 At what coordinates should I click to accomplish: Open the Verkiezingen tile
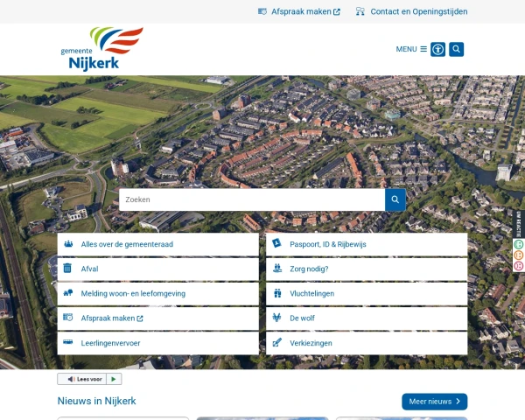point(367,343)
